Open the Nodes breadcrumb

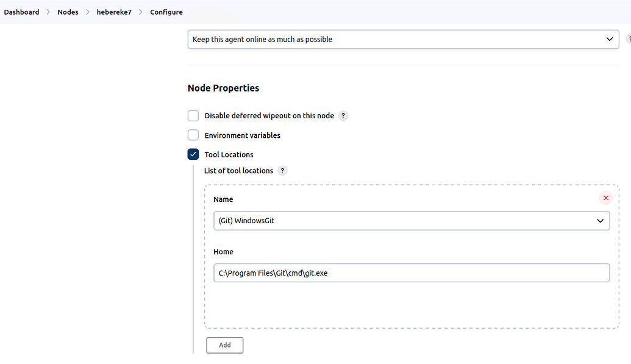coord(68,12)
